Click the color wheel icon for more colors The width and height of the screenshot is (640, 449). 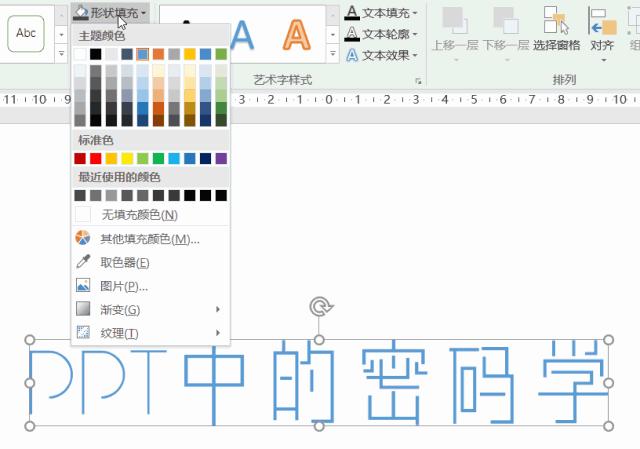point(83,238)
